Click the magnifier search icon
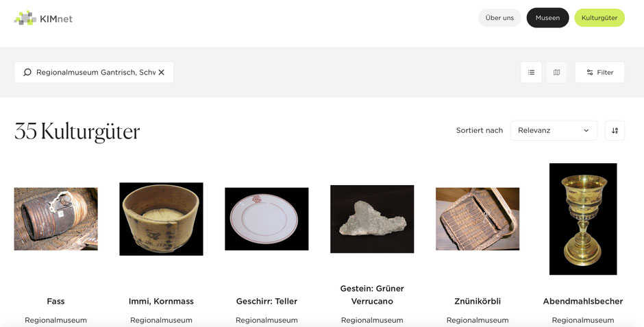644x327 pixels. click(x=27, y=72)
